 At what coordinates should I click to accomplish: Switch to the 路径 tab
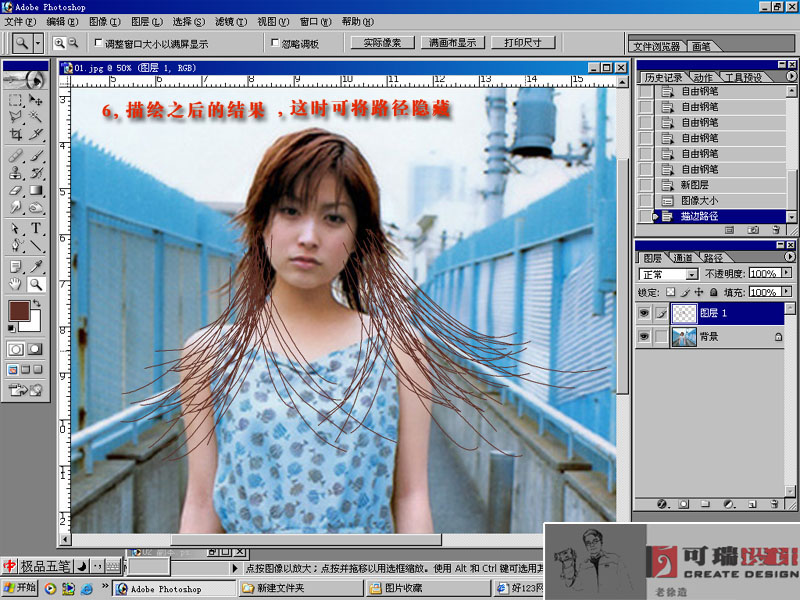712,258
